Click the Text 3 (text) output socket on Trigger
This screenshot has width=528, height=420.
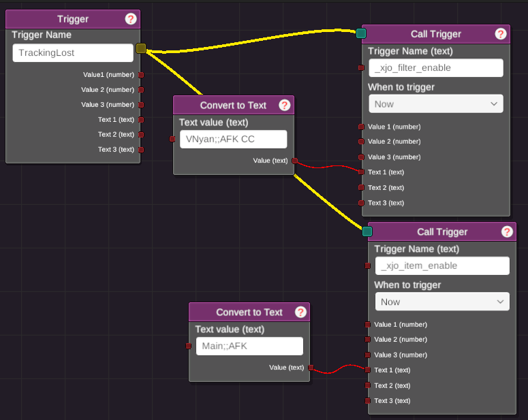[142, 150]
